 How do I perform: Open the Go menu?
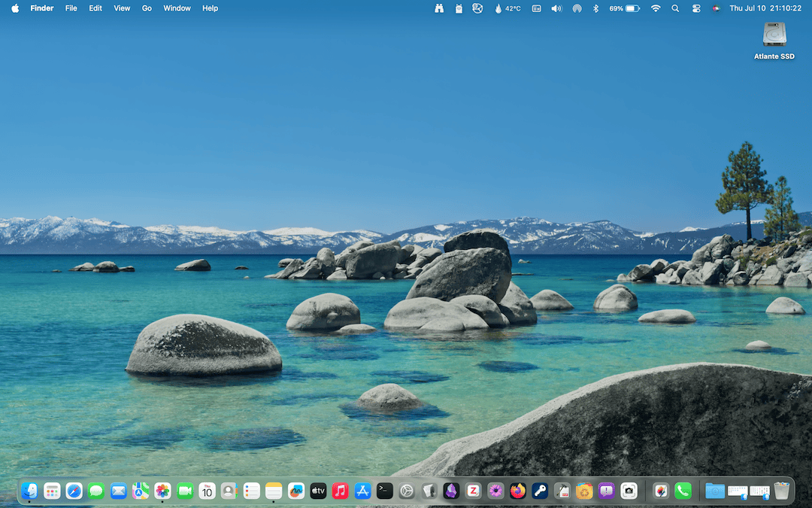pyautogui.click(x=147, y=8)
